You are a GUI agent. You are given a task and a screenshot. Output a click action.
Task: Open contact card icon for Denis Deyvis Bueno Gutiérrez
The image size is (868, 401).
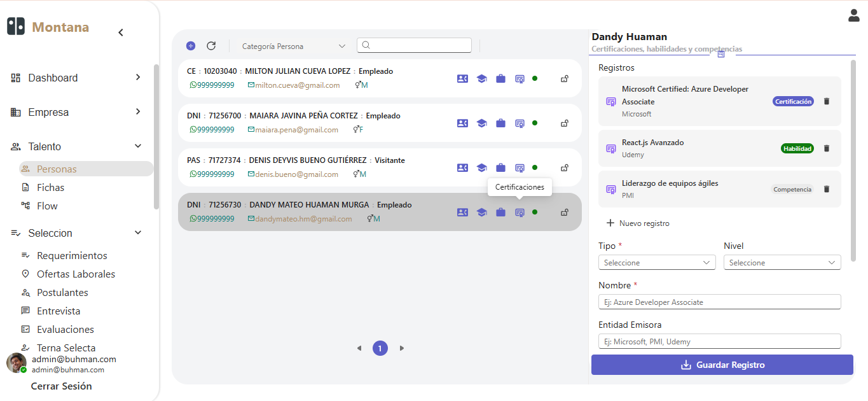click(x=462, y=167)
